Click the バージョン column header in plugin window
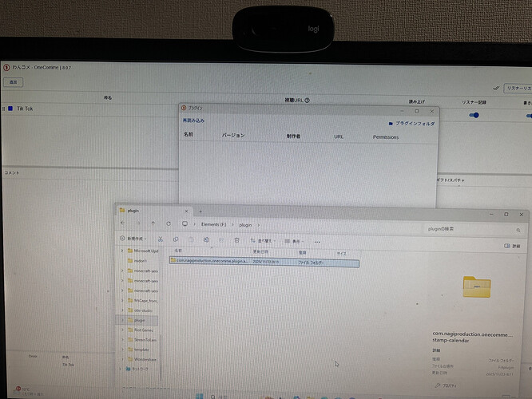 click(x=233, y=135)
